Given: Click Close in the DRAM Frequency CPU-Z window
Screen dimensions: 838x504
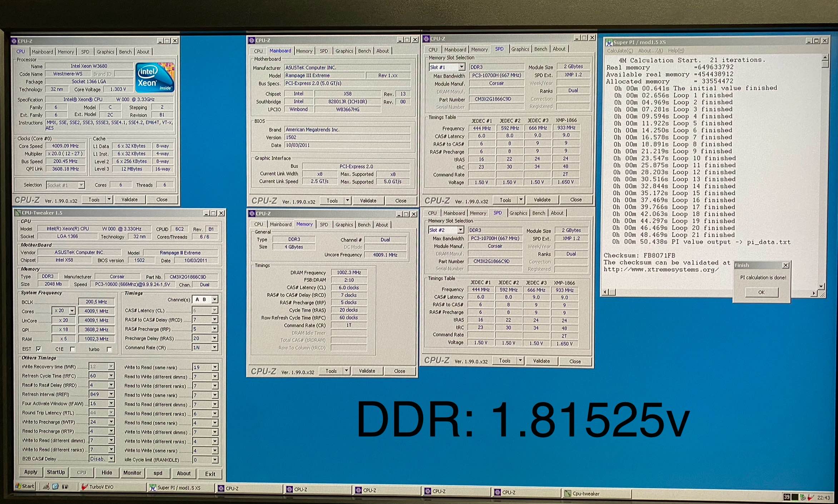Looking at the screenshot, I should (399, 371).
